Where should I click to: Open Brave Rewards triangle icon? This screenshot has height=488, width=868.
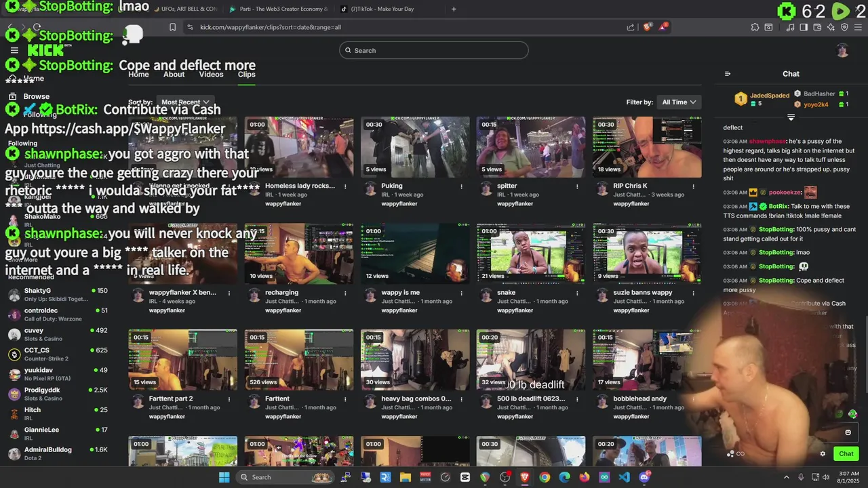tap(664, 27)
